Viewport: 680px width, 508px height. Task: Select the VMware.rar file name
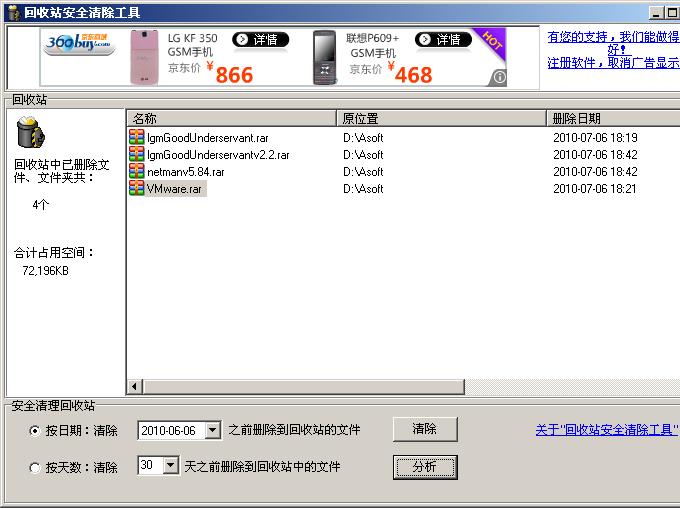coord(175,189)
